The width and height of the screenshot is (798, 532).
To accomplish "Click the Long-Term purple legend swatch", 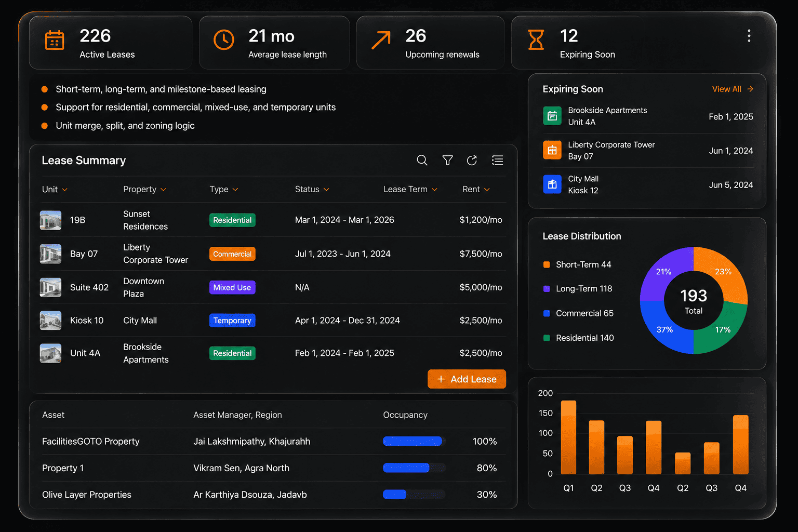I will click(547, 289).
